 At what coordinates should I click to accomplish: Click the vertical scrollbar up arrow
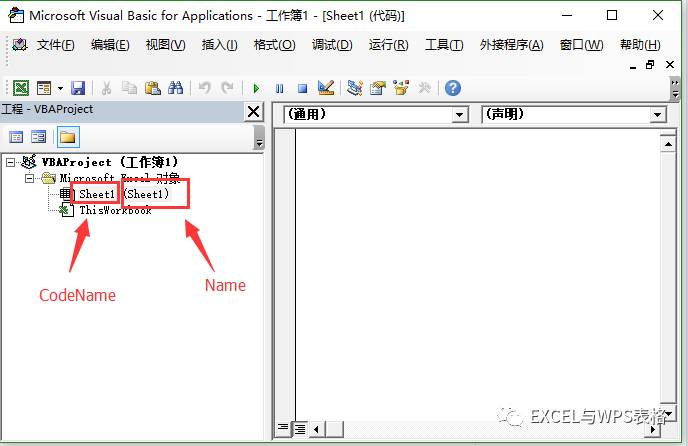(668, 144)
